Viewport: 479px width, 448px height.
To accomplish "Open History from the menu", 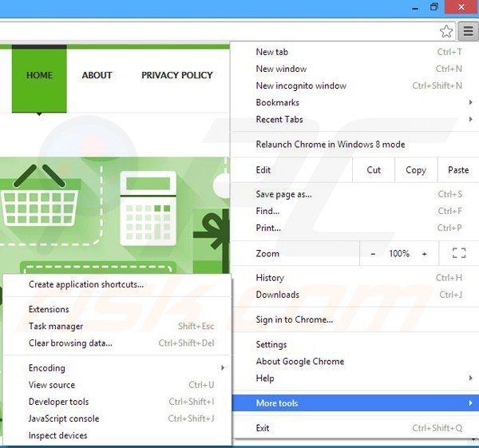I will click(355, 277).
